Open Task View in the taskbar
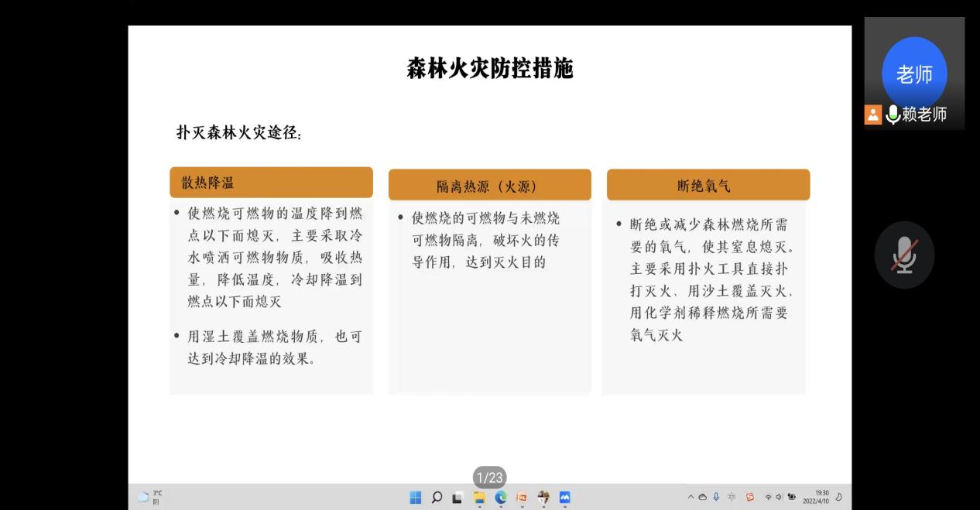Viewport: 980px width, 510px height. 457,498
